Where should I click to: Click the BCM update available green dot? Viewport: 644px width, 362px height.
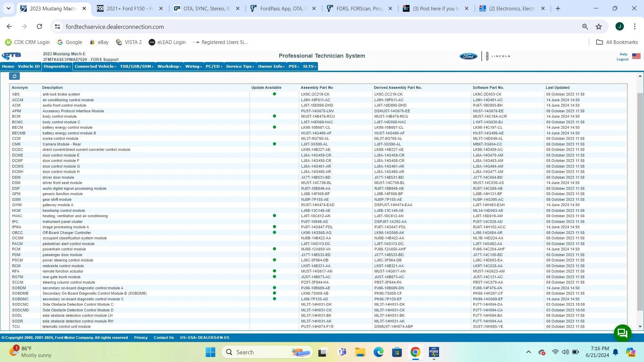coord(274,116)
